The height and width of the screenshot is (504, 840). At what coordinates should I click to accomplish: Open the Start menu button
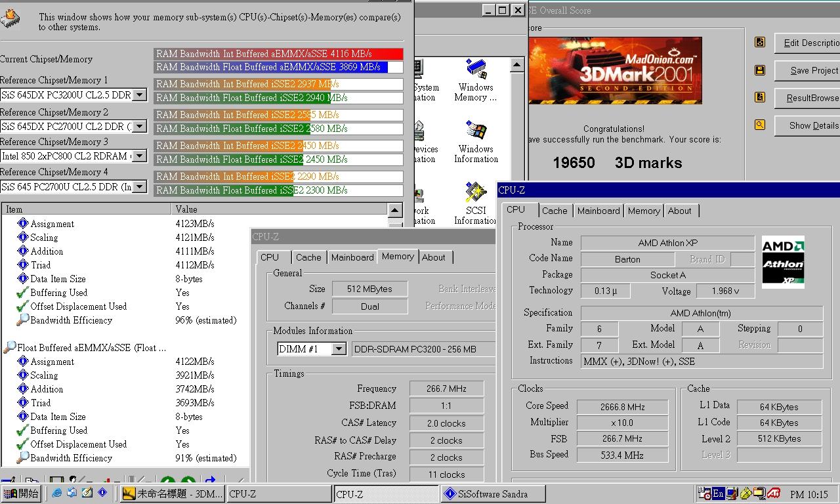21,493
